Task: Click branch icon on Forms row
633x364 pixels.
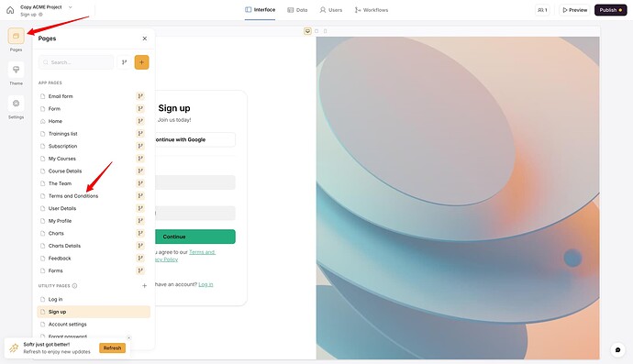Action: pos(140,270)
